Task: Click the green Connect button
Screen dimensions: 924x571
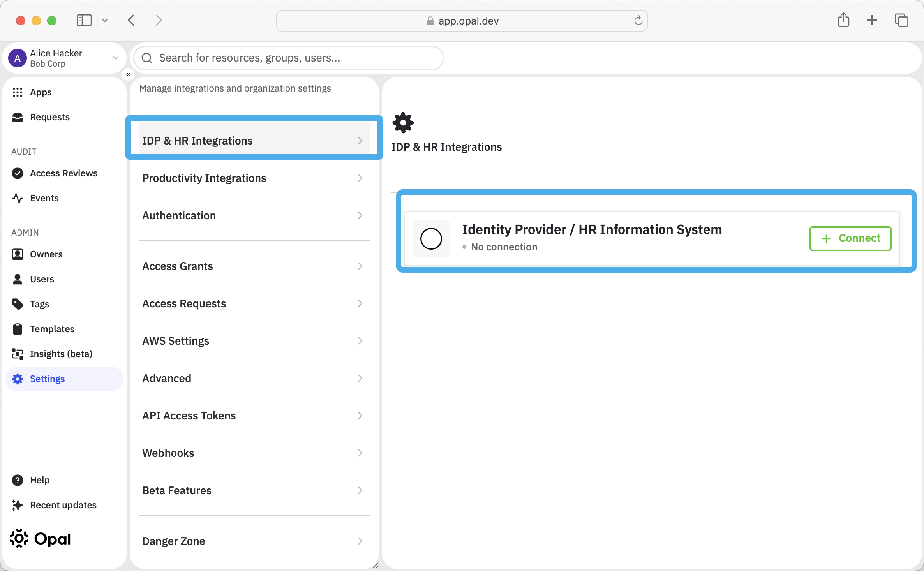Action: click(850, 238)
